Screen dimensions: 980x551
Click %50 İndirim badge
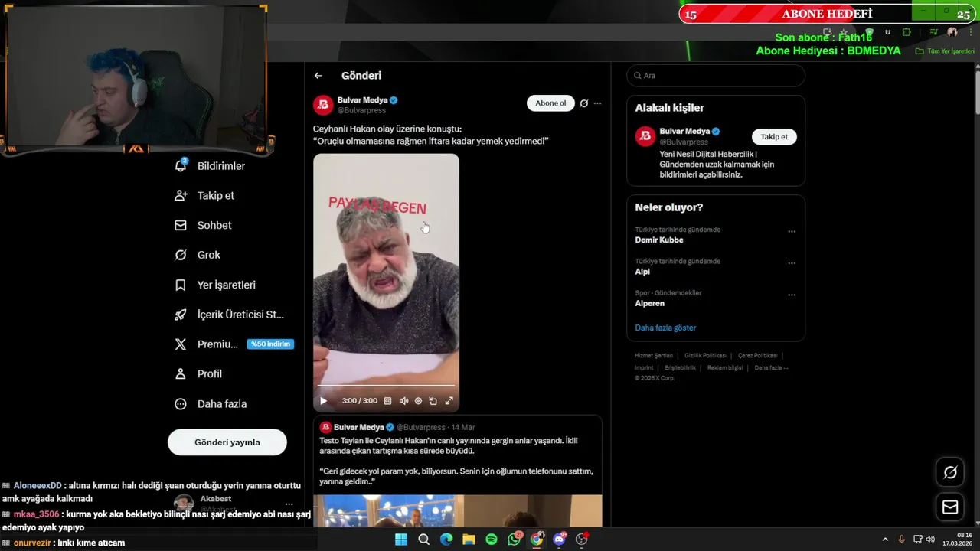coord(270,344)
